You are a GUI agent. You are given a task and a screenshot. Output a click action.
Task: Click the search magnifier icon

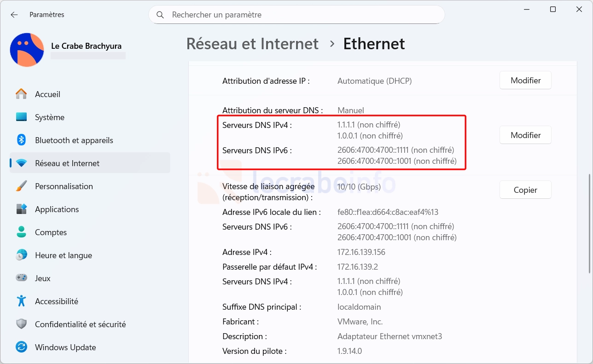160,15
